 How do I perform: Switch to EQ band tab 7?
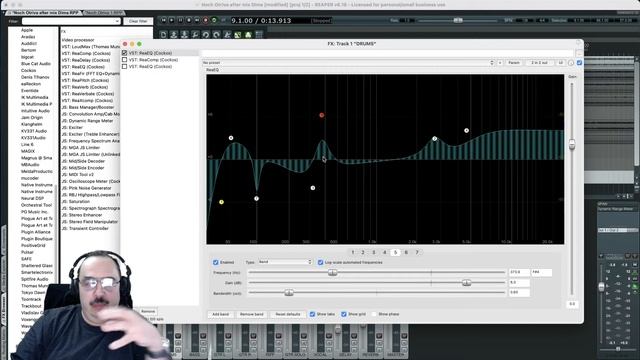417,252
